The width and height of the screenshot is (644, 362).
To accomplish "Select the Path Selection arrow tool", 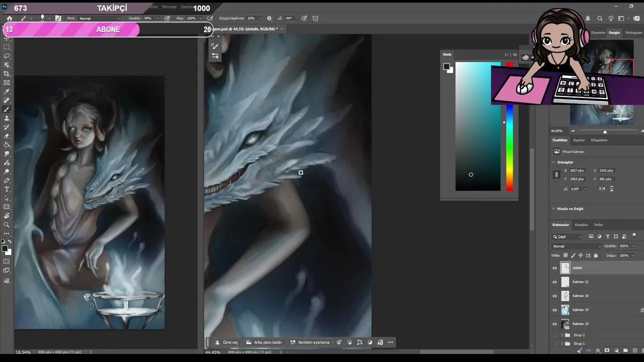I will click(x=7, y=198).
